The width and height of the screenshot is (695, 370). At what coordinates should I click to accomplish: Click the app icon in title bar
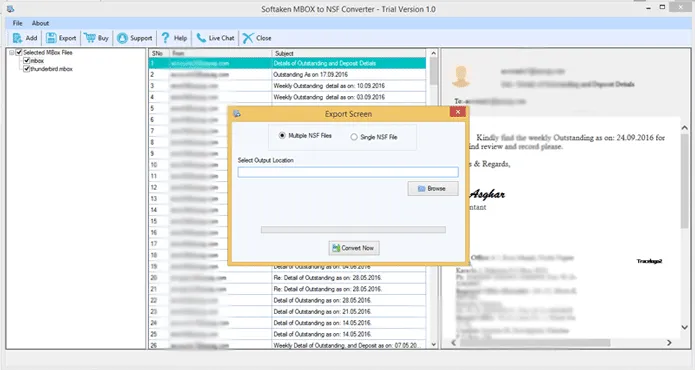click(x=11, y=9)
